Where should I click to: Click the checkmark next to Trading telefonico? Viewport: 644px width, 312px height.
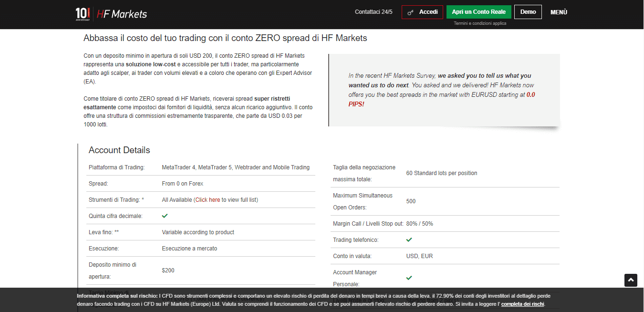(x=409, y=239)
